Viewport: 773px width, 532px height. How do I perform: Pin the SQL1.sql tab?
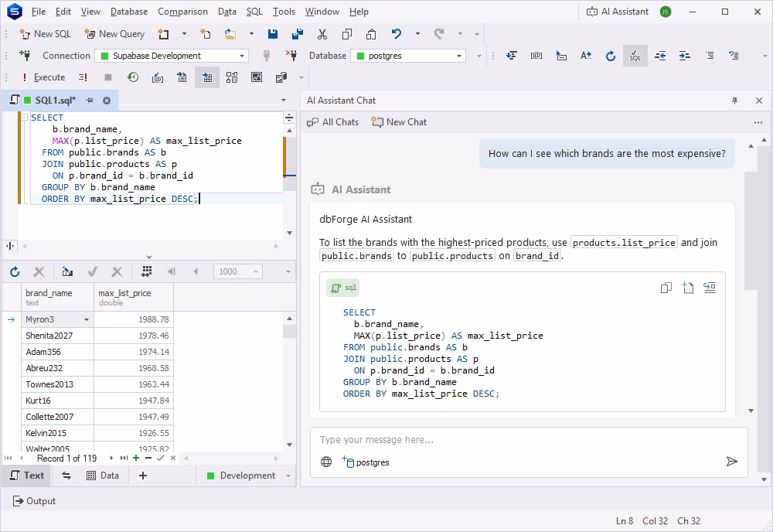[x=89, y=101]
